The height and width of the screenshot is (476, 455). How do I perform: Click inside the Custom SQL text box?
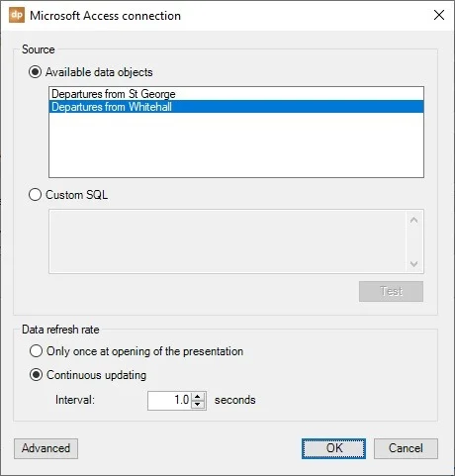tap(227, 241)
